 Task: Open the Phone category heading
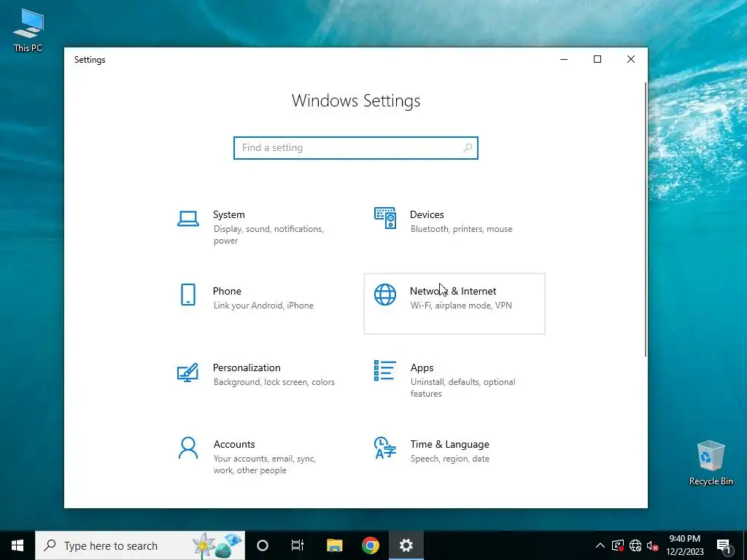(227, 291)
